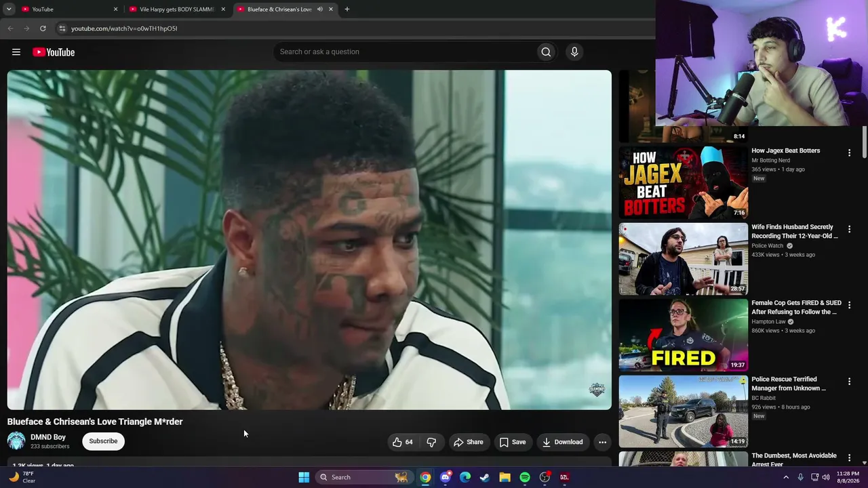Go to YouTube home via the logo

pos(54,52)
